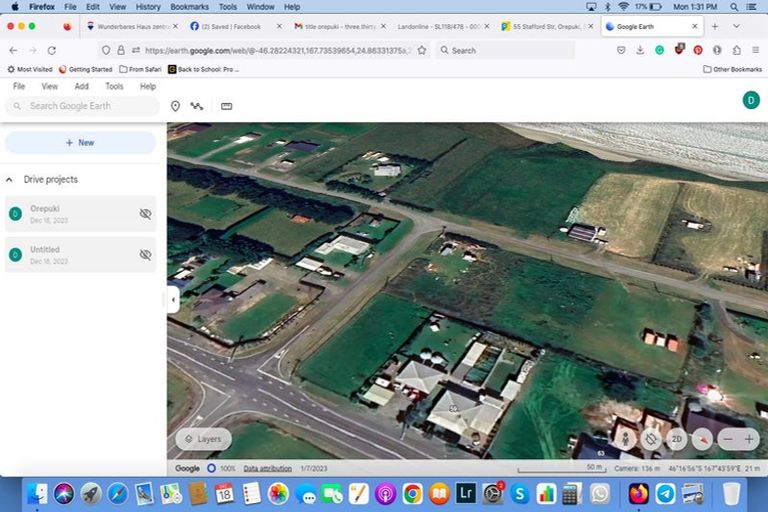Open the Other Bookmarks folder
The height and width of the screenshot is (512, 768).
tap(733, 70)
